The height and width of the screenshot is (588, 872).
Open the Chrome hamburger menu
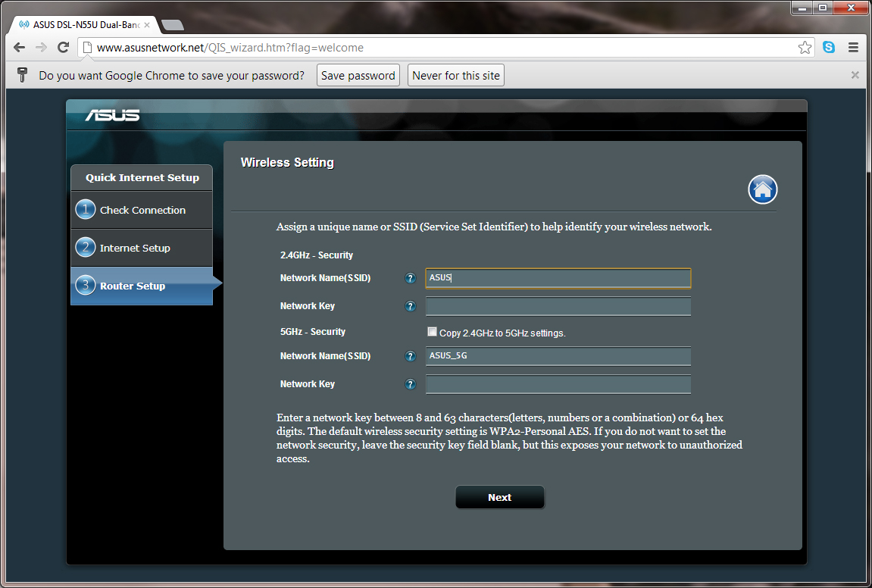[x=853, y=47]
